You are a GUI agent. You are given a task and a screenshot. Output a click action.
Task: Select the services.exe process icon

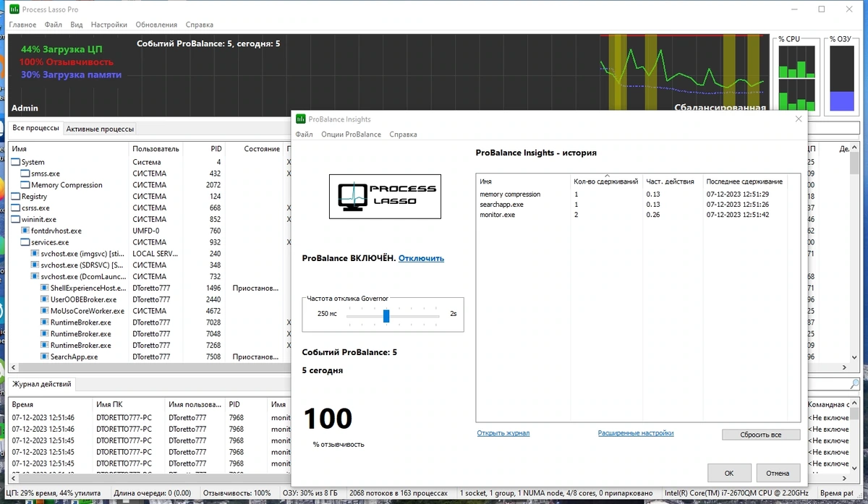coord(25,242)
